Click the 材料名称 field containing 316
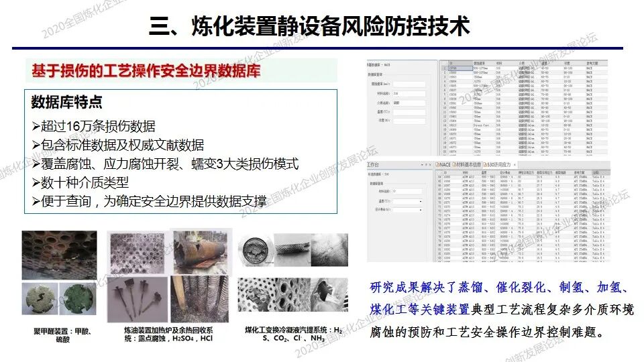Viewport: 644px width, 362px height. click(409, 94)
